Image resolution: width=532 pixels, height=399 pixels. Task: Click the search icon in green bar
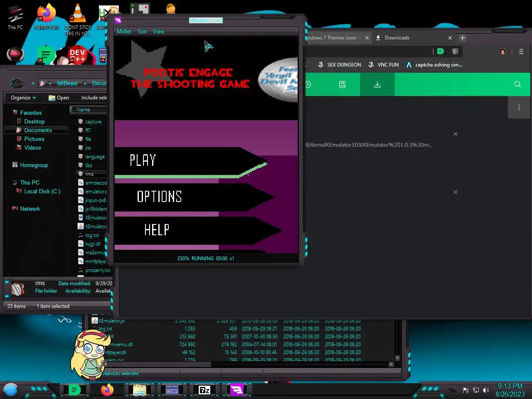point(517,84)
